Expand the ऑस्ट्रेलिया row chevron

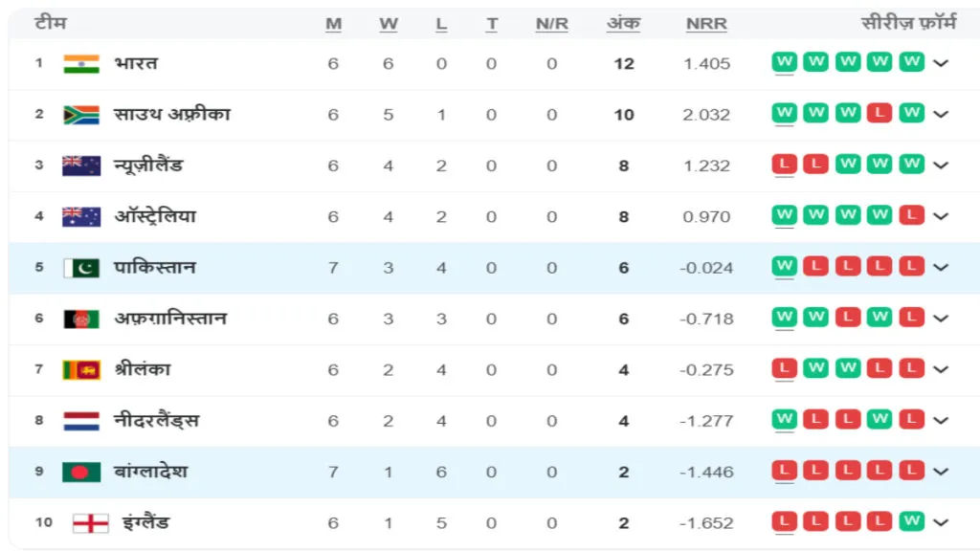(x=941, y=216)
